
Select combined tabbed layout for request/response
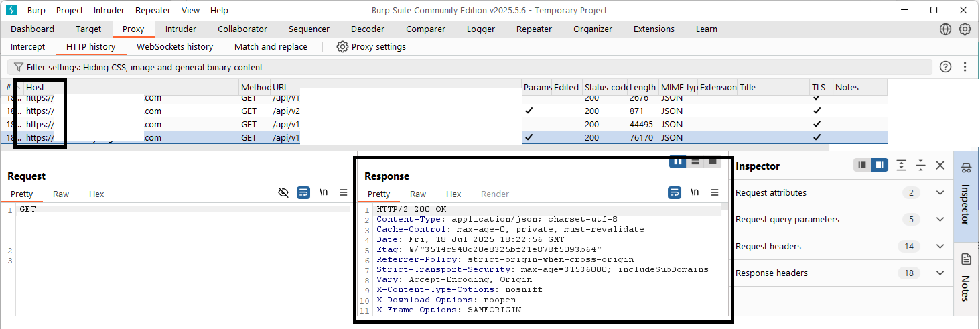click(x=713, y=161)
